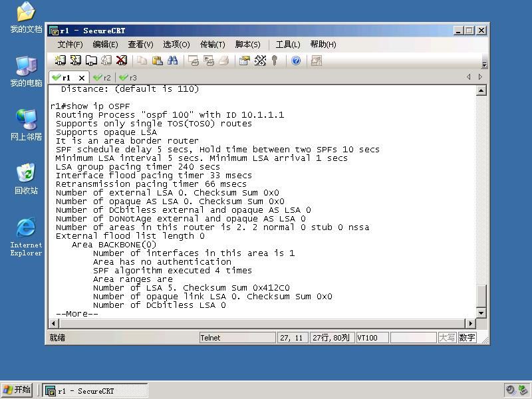Viewport: 532px width, 399px height.
Task: Click the '27行, 80列' status entry
Action: (332, 338)
